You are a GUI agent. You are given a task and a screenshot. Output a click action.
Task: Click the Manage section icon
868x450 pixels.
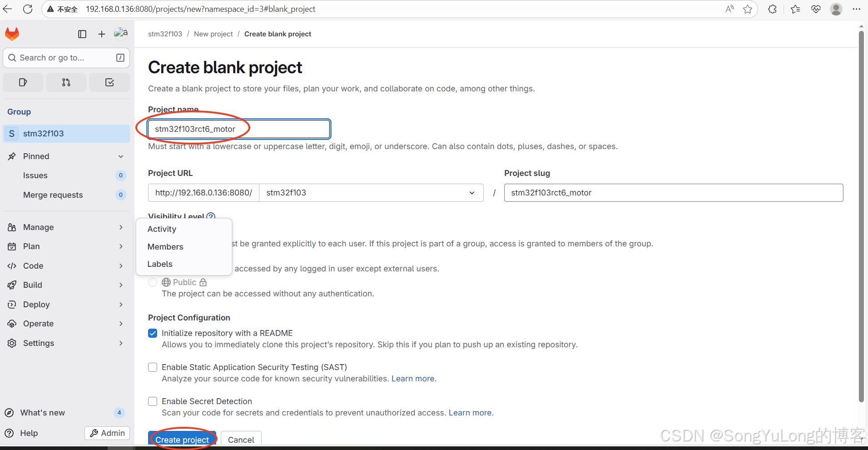tap(12, 227)
